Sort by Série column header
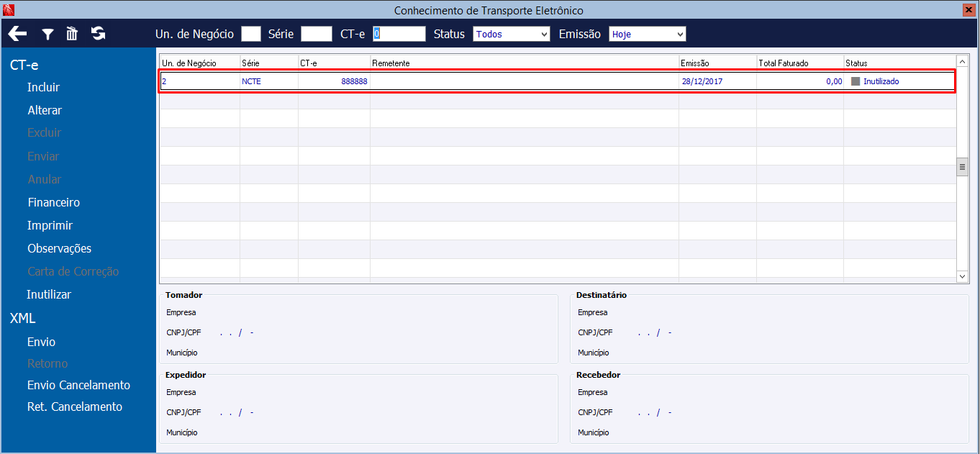The image size is (980, 454). pyautogui.click(x=269, y=63)
